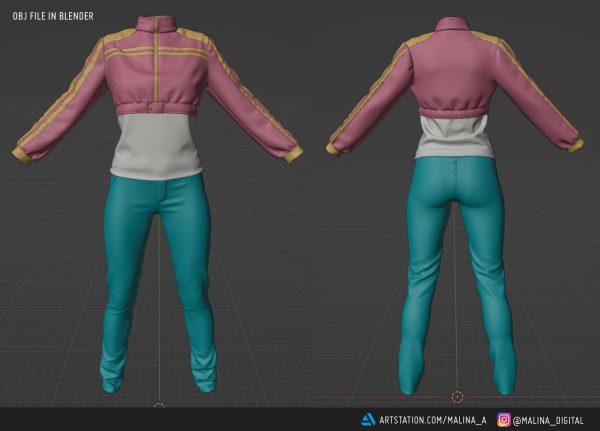This screenshot has height=431, width=600.
Task: Click the rightmost yellow cuff of the back-view jacket
Action: pos(575,145)
